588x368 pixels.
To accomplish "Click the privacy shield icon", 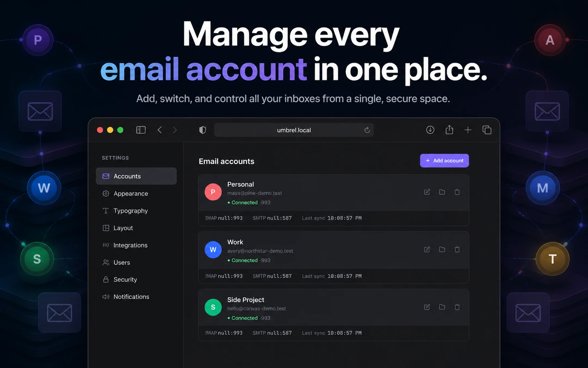I will 203,130.
